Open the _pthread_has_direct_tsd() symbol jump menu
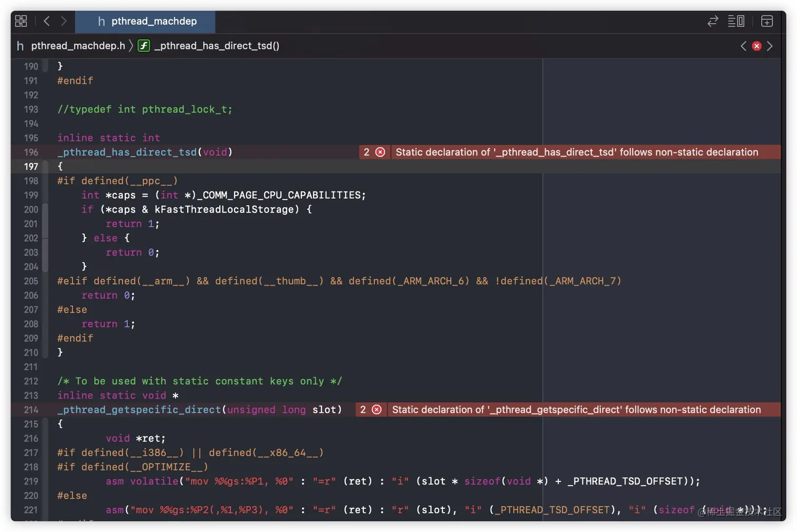797x532 pixels. point(217,46)
